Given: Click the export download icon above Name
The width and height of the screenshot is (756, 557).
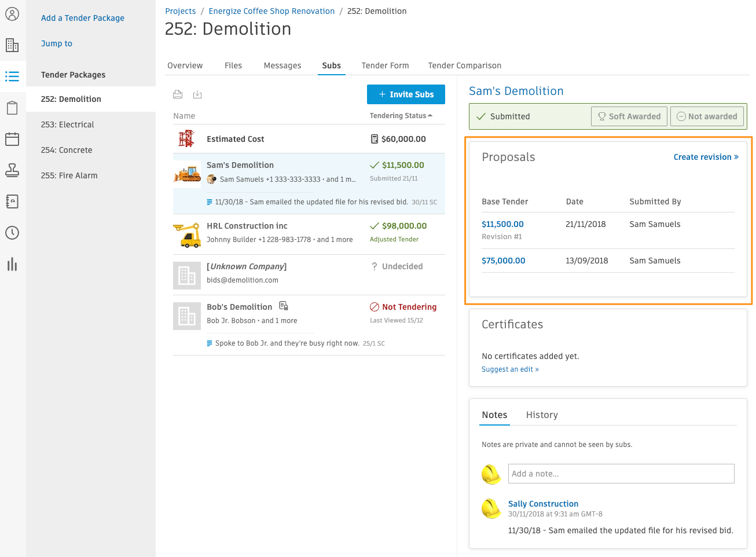Looking at the screenshot, I should click(x=197, y=94).
